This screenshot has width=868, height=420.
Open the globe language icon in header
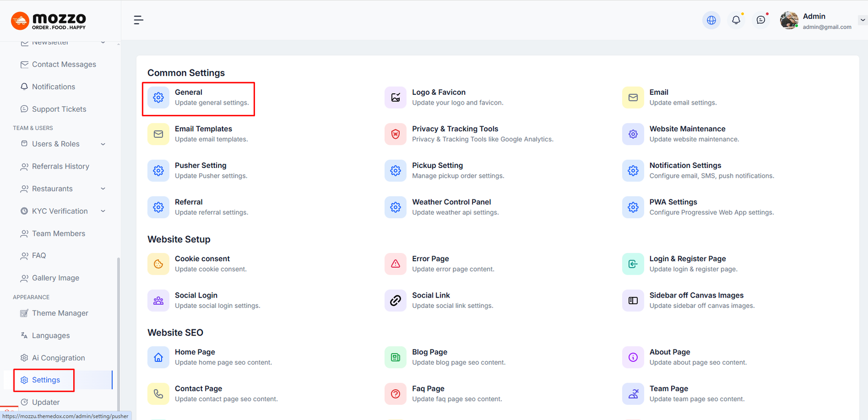711,20
